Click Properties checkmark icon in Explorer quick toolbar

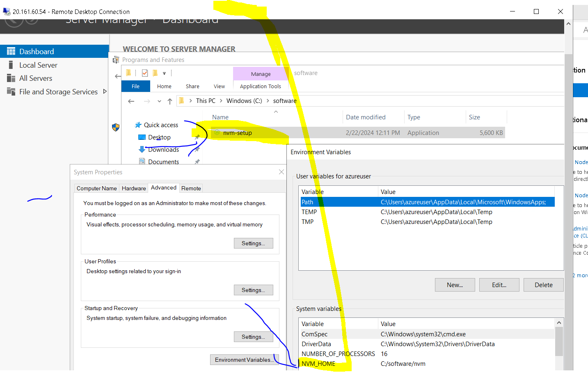(x=145, y=73)
